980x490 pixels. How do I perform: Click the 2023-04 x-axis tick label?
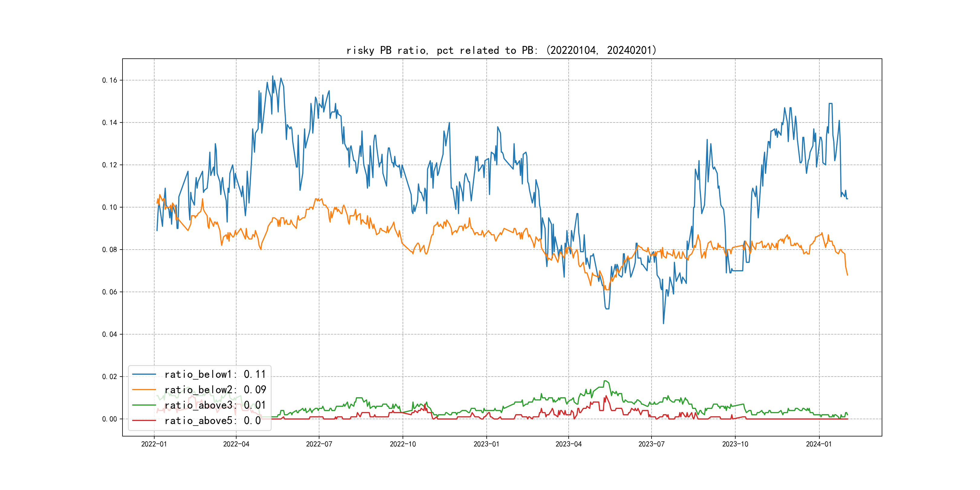pos(568,444)
